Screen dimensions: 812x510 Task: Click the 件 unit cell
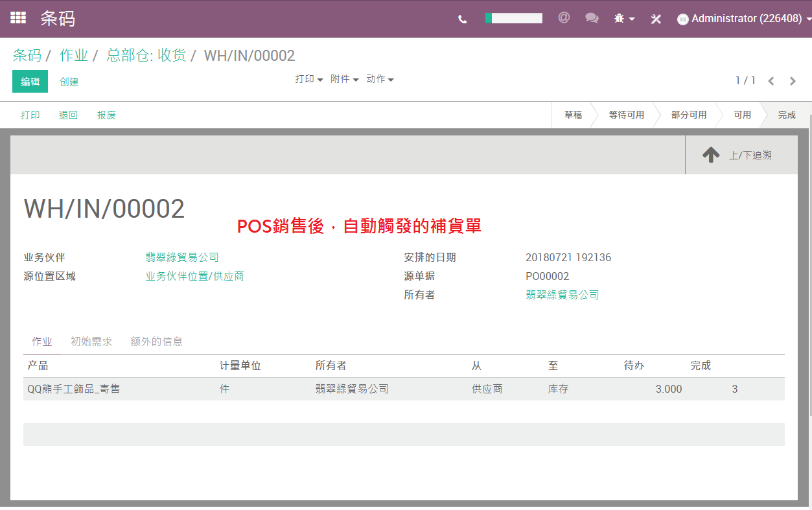click(x=224, y=389)
